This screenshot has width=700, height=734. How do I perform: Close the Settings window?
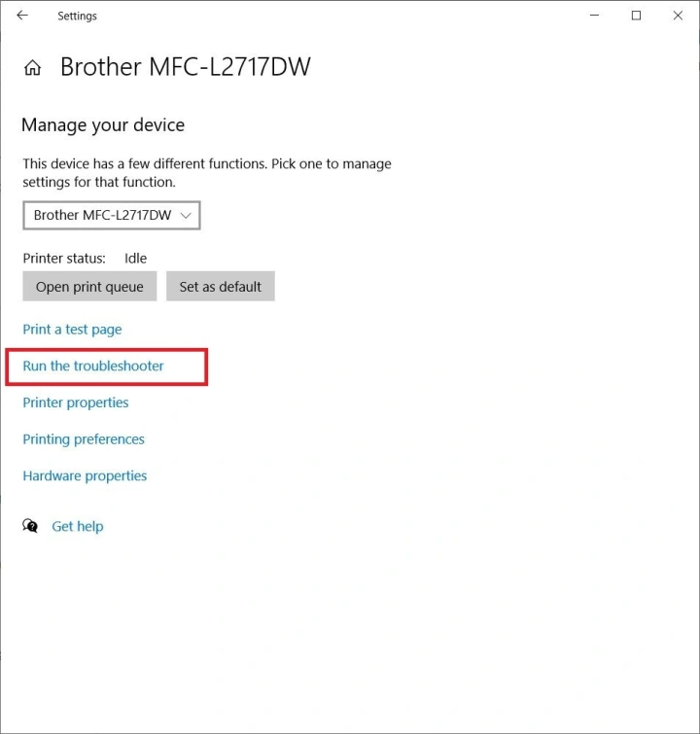(678, 16)
